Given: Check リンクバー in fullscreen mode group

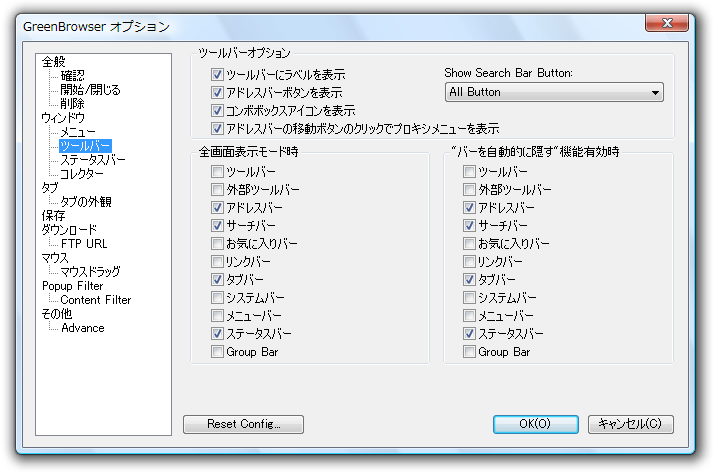Looking at the screenshot, I should coord(217,261).
